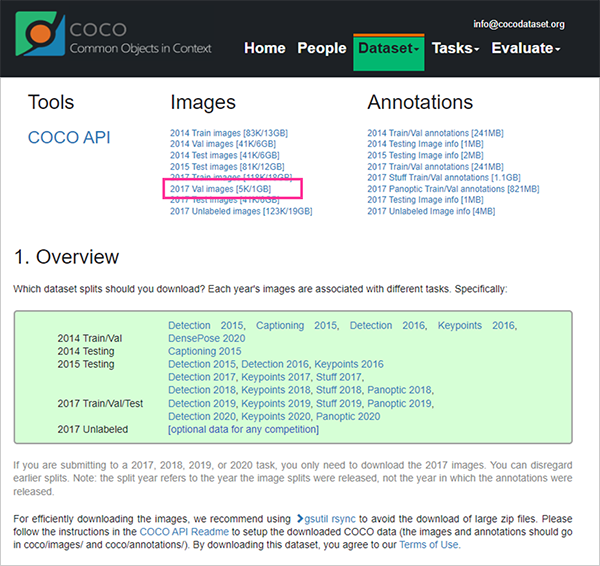Open the Detection 2017 task link

coord(202,377)
